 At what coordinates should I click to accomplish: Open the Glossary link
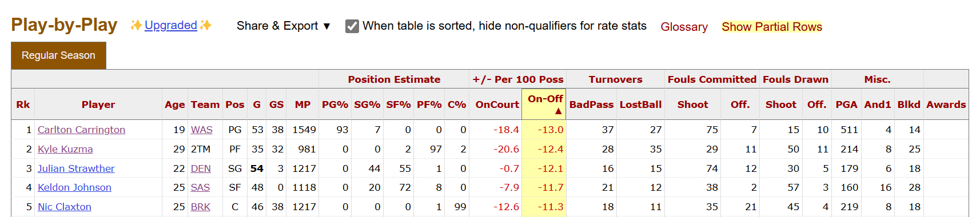click(x=684, y=27)
